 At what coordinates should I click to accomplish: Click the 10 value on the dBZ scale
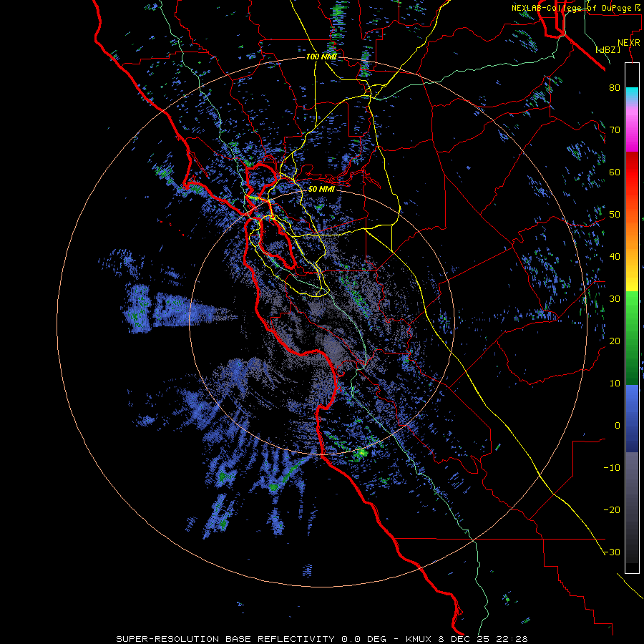coord(615,384)
